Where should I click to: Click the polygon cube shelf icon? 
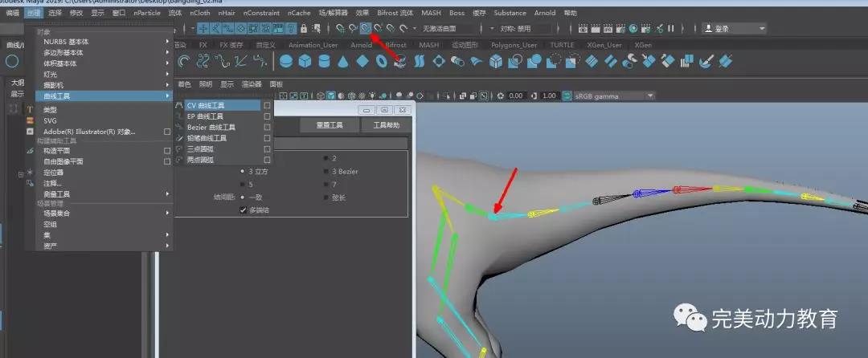305,61
